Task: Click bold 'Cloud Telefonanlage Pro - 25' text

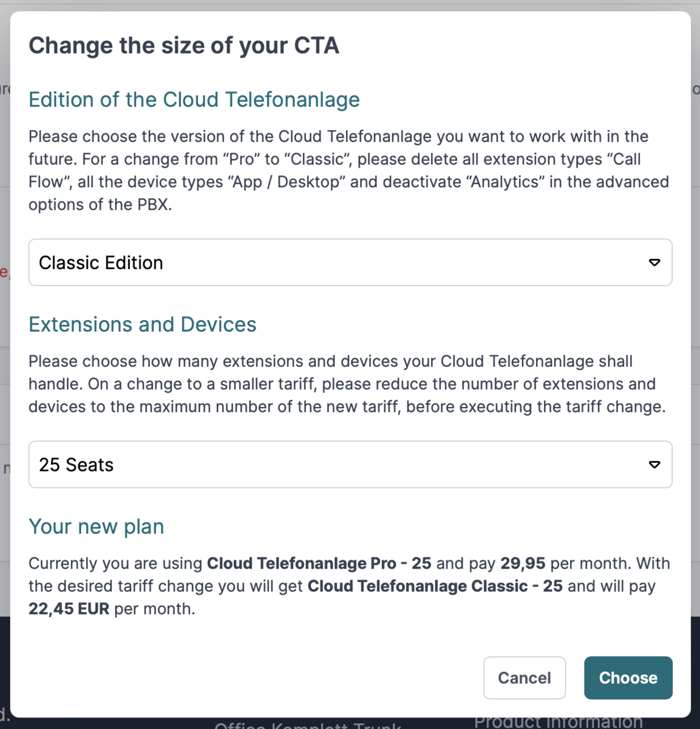Action: point(319,563)
